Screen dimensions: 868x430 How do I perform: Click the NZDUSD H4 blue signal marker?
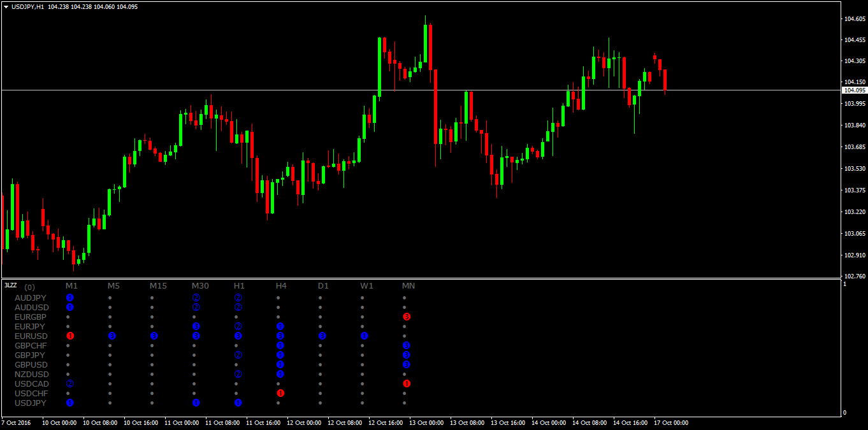pyautogui.click(x=280, y=374)
